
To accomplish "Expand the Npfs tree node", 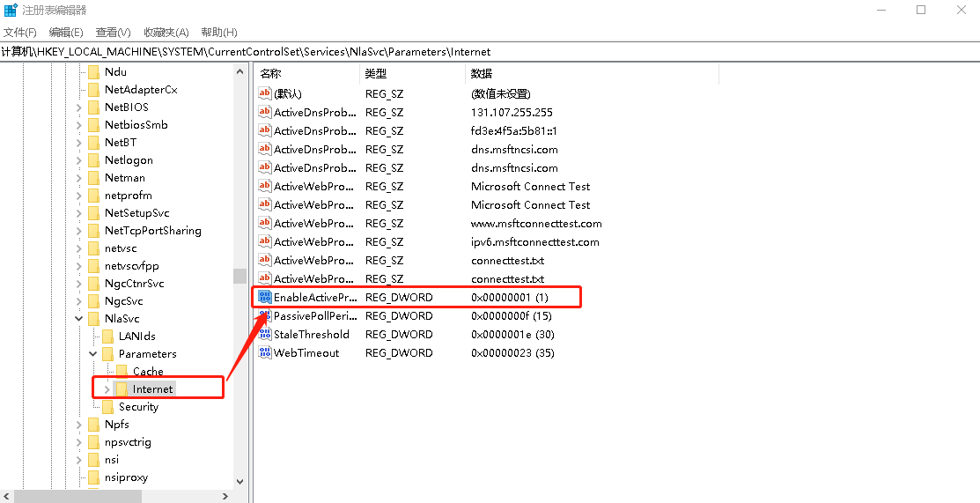I will tap(78, 425).
